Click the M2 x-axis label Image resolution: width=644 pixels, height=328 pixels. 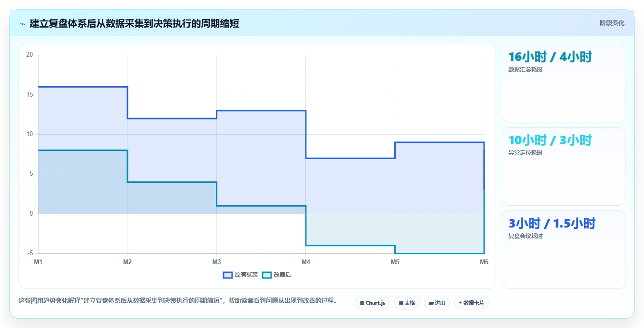pos(127,262)
